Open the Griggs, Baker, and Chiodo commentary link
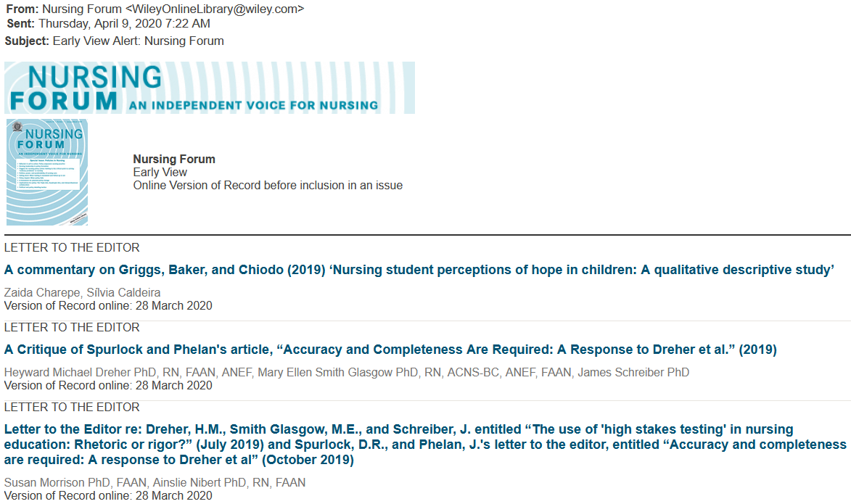The height and width of the screenshot is (504, 851). 419,270
